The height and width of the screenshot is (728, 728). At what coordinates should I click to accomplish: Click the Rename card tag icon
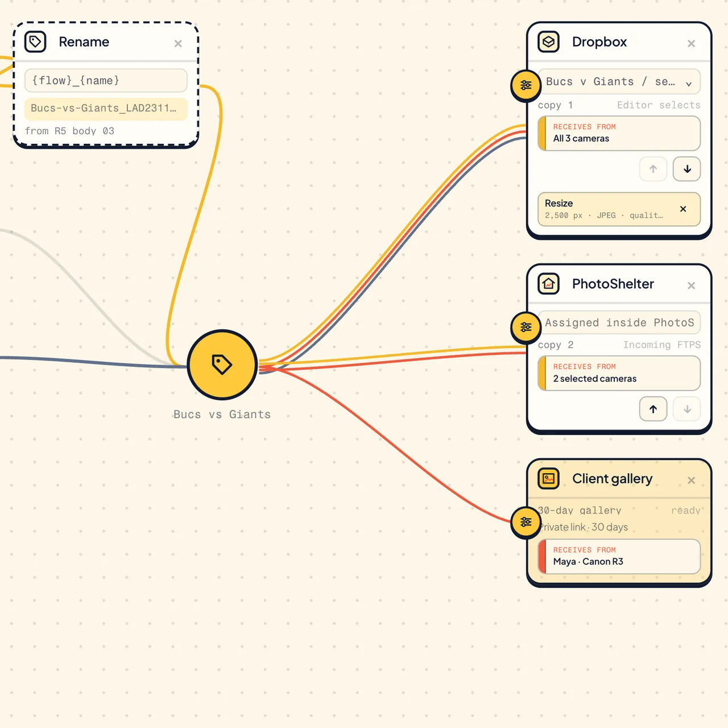tap(35, 42)
